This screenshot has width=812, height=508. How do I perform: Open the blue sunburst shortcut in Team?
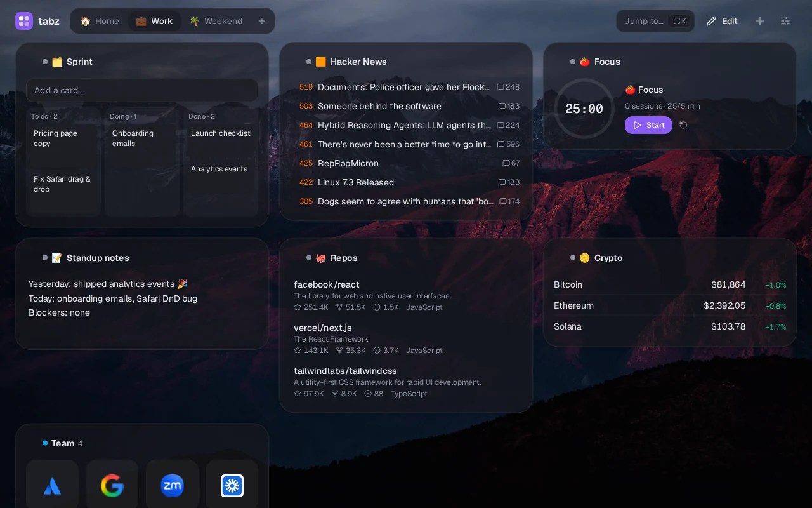(x=232, y=486)
